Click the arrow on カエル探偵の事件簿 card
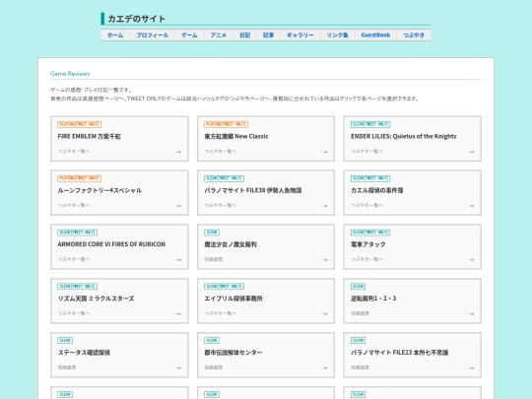Screen dimensions: 532x399 click(x=471, y=206)
